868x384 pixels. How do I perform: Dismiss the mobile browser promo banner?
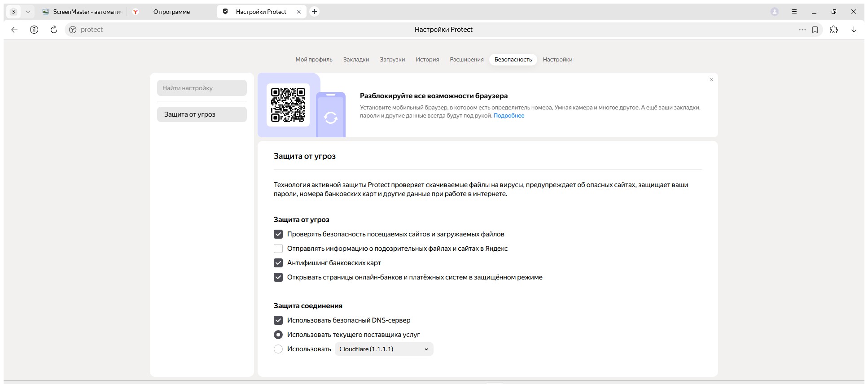[711, 79]
